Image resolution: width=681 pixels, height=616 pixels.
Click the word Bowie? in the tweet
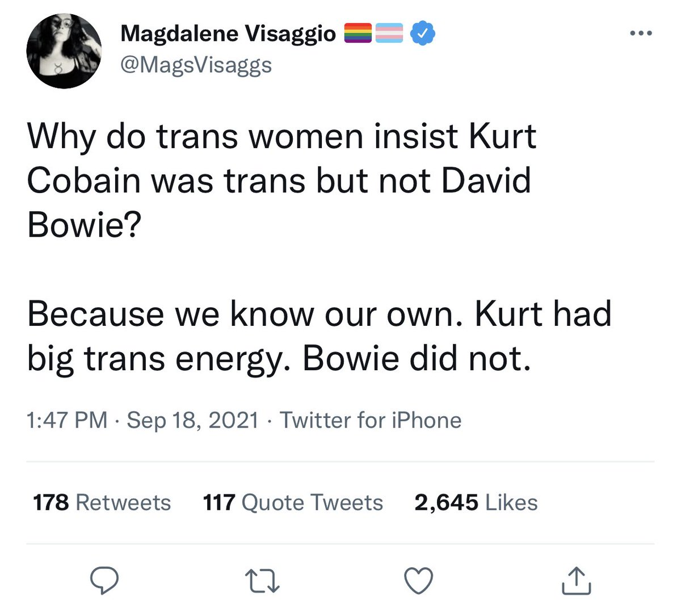[83, 226]
